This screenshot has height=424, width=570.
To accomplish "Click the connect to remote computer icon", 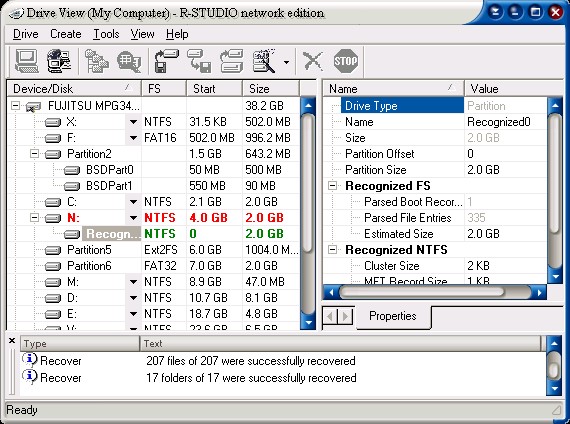I will [59, 61].
